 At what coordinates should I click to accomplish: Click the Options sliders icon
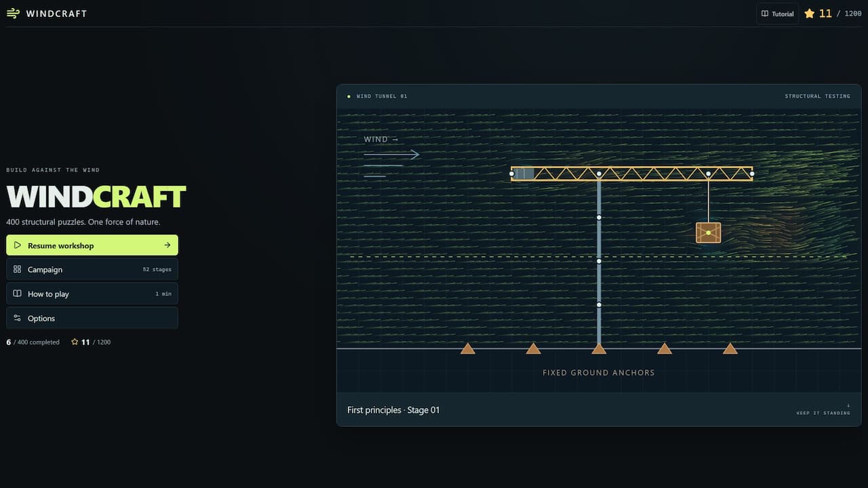point(18,318)
